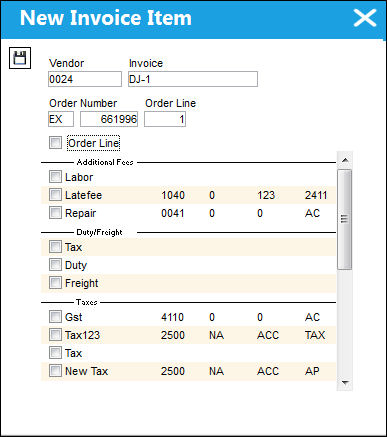This screenshot has width=387, height=437.
Task: Toggle the Order Line checkbox
Action: (55, 143)
